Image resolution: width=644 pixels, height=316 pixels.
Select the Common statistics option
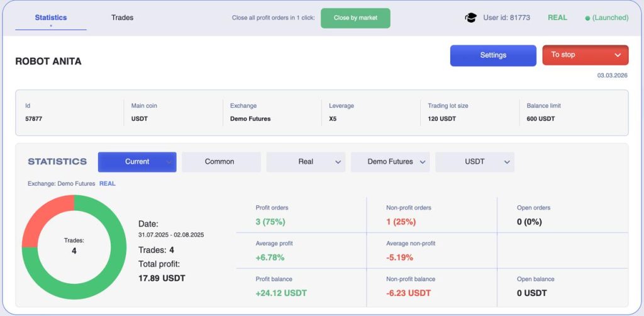(x=221, y=162)
